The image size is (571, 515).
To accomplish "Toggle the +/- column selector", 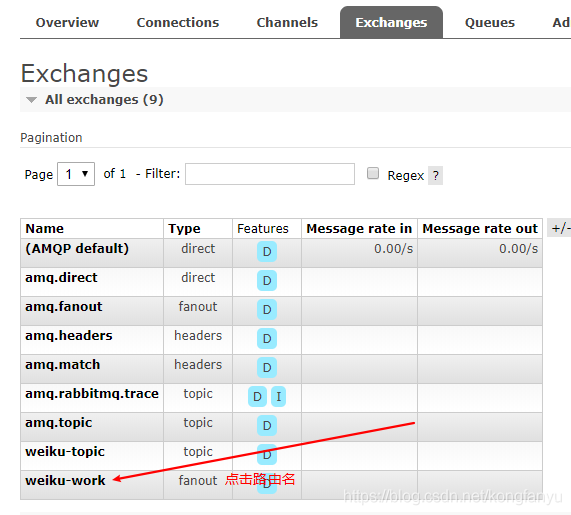I will 560,228.
